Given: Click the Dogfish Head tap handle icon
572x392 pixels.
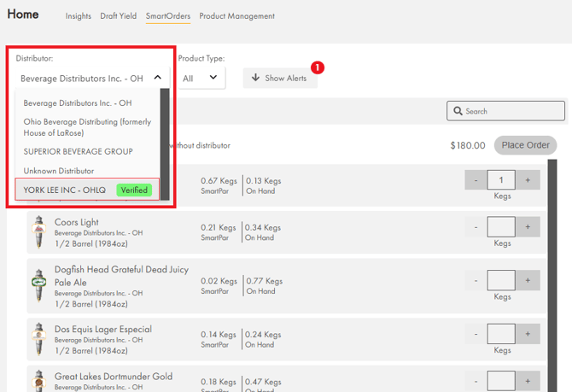Looking at the screenshot, I should click(x=38, y=285).
